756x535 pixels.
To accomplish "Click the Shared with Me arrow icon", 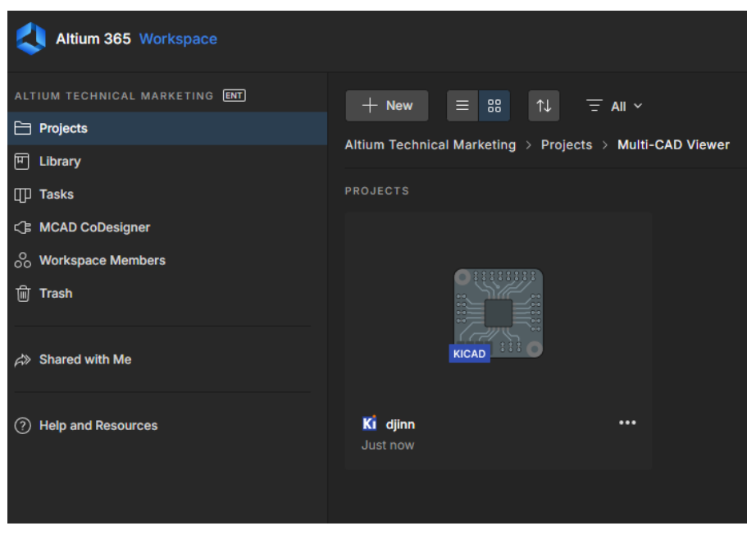I will (23, 359).
